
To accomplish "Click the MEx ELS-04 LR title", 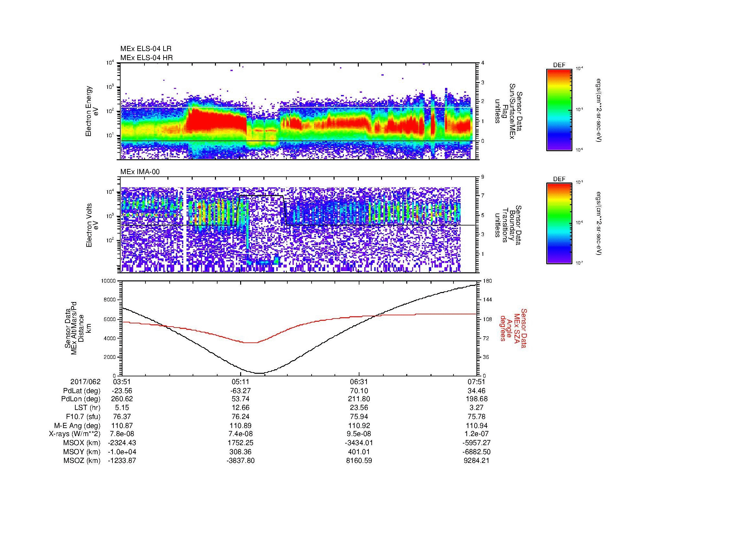I will [x=145, y=49].
